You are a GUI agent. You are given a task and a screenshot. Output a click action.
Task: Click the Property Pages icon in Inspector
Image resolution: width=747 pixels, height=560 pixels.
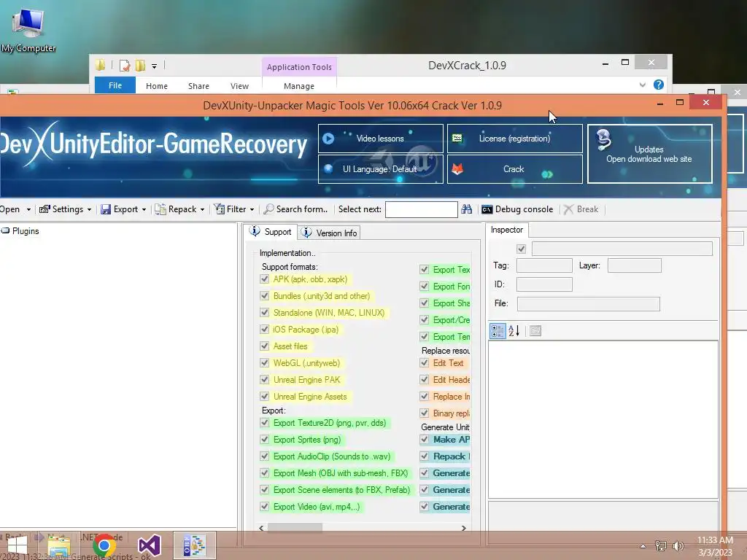(535, 331)
